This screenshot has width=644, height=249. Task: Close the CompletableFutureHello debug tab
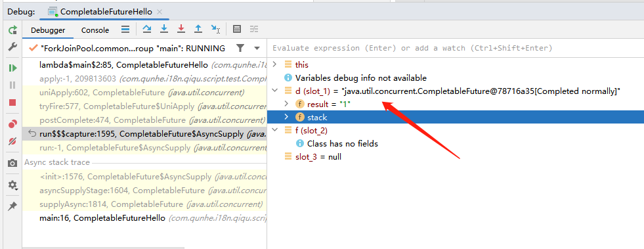click(x=160, y=12)
